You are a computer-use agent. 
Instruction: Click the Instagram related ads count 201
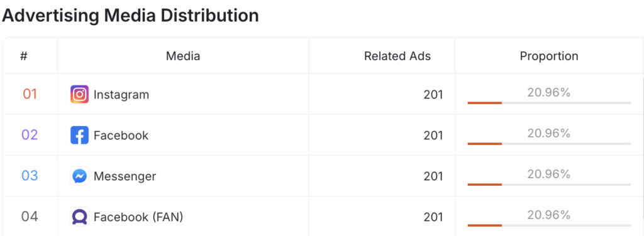pos(433,95)
